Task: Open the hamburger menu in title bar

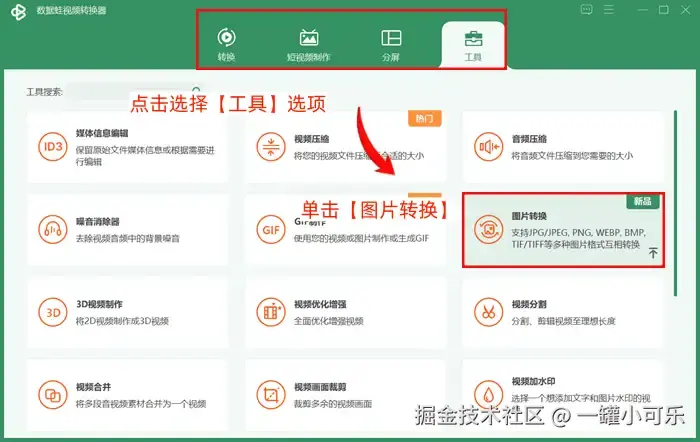Action: (x=609, y=9)
